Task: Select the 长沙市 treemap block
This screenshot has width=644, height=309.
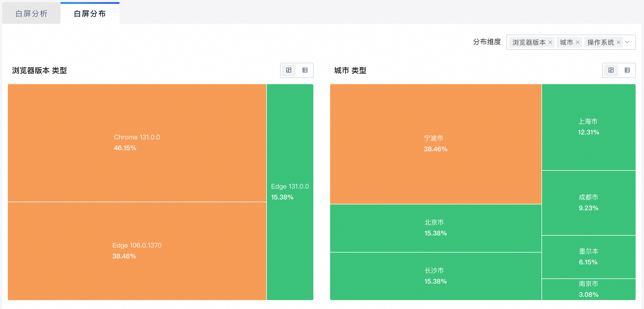Action: (x=436, y=276)
